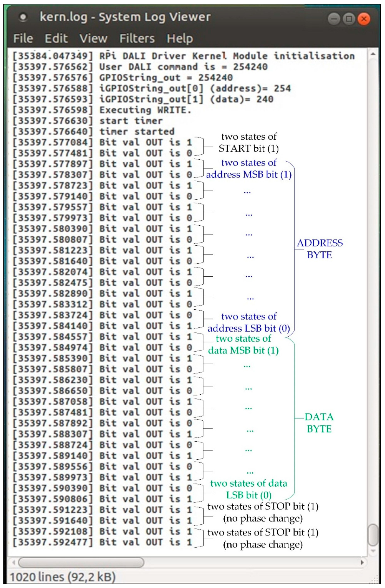Click the vertical scrollbar down arrow

pos(373,551)
